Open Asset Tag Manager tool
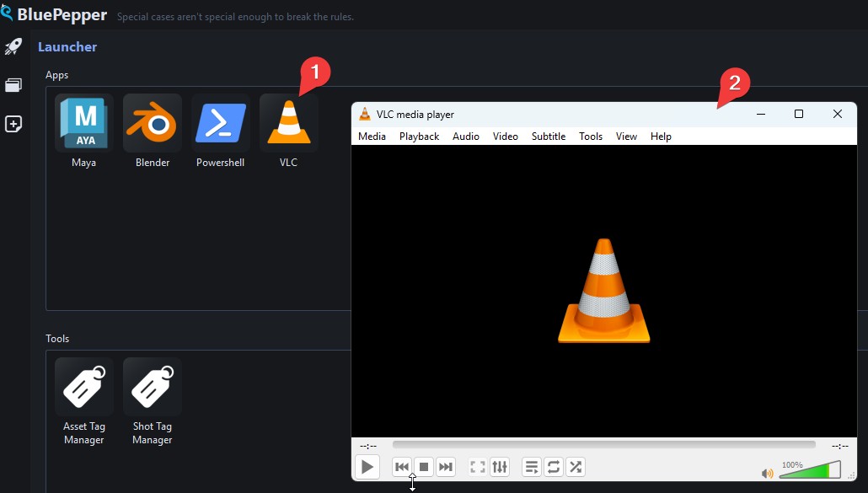 (x=84, y=386)
